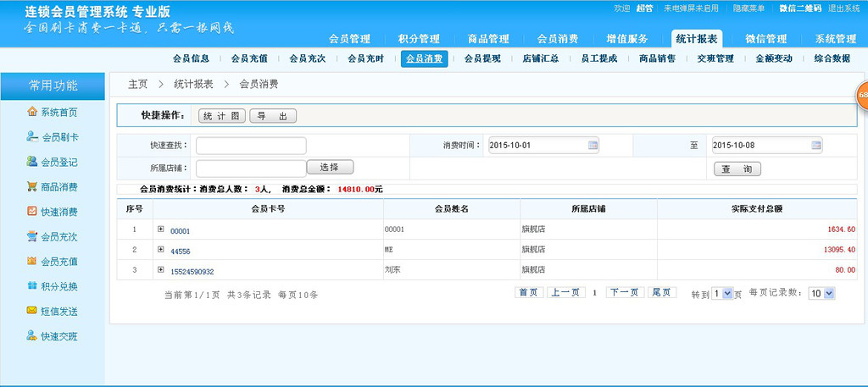Click the 短信发送 envelope icon
This screenshot has width=868, height=387.
click(32, 311)
